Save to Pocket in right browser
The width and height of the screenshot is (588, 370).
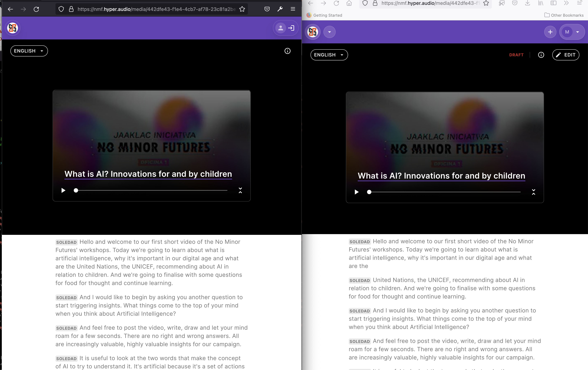point(515,3)
